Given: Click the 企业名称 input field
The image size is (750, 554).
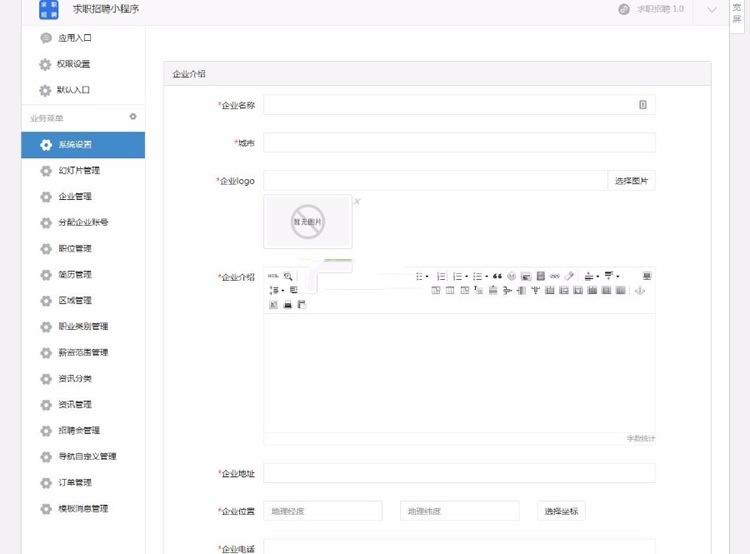Looking at the screenshot, I should pos(450,105).
